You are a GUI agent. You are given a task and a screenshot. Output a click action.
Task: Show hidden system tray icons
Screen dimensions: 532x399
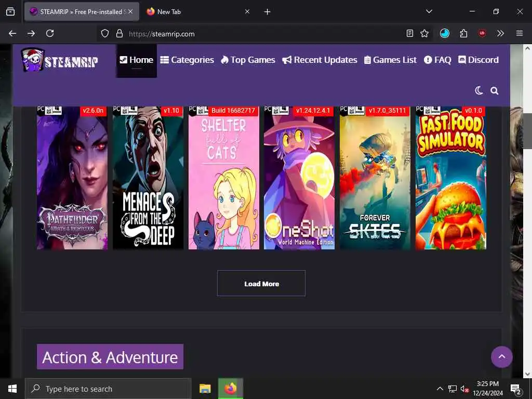pyautogui.click(x=440, y=389)
